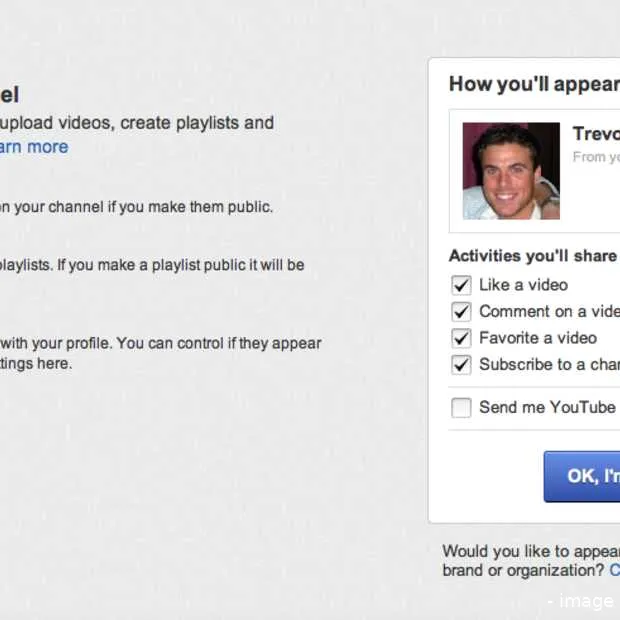This screenshot has width=620, height=620.
Task: Click the "Activities you'll share" heading
Action: click(532, 255)
